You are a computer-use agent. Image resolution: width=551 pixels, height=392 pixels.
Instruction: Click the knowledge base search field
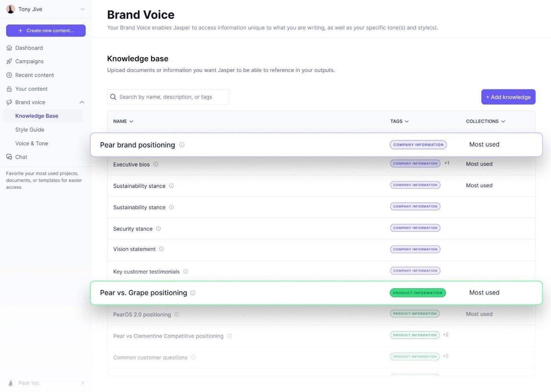[x=168, y=97]
